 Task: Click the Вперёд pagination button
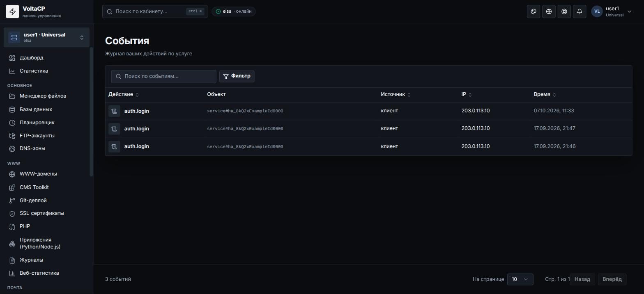pyautogui.click(x=612, y=279)
